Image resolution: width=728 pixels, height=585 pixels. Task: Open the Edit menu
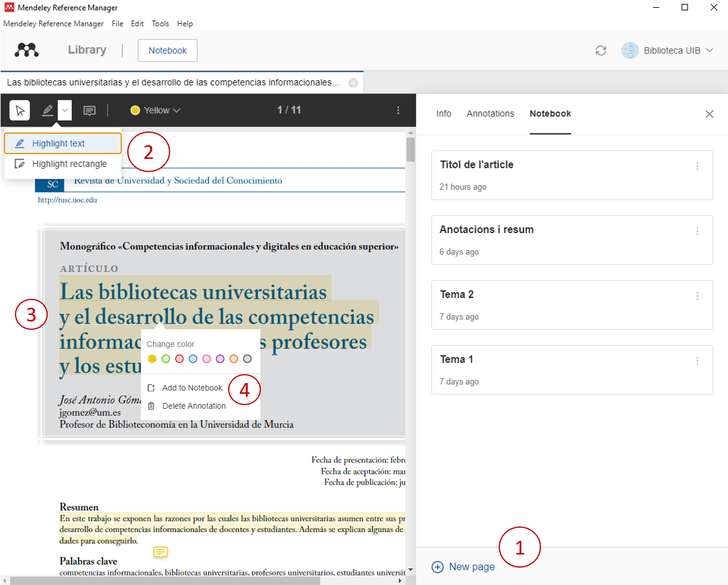coord(137,24)
